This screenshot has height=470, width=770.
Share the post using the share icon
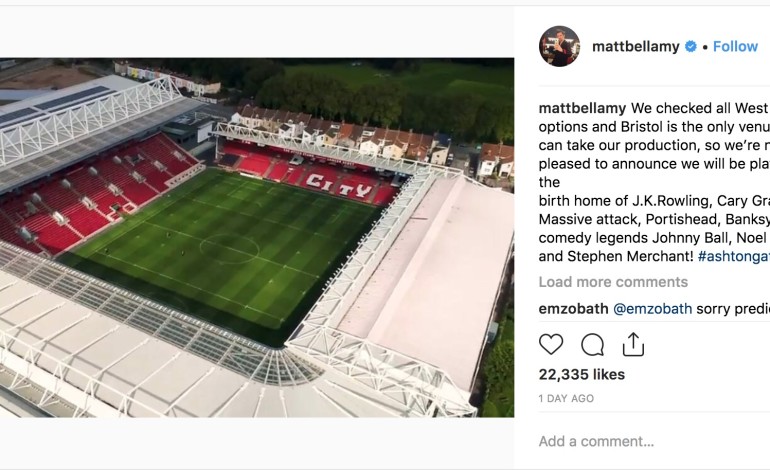pos(632,345)
